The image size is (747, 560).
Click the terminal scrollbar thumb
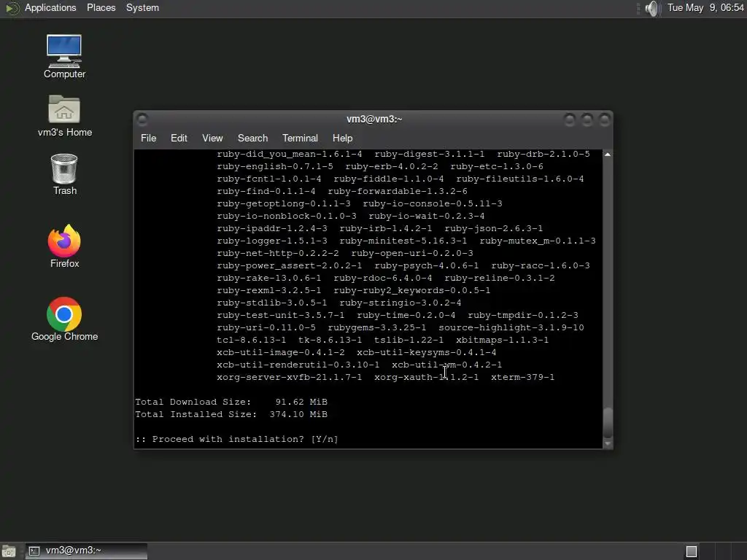tap(608, 422)
